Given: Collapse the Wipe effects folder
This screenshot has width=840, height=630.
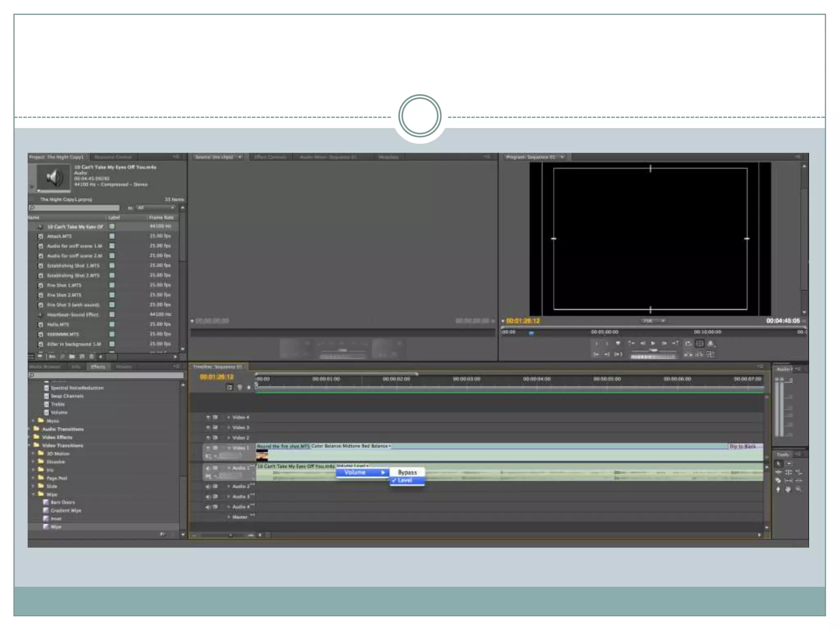Looking at the screenshot, I should pos(33,494).
